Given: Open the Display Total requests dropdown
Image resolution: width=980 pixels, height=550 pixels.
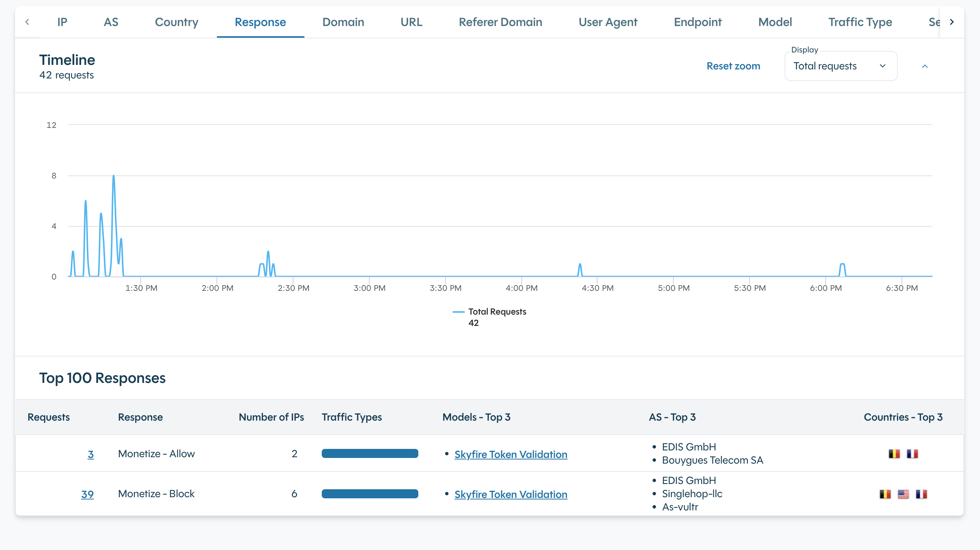Looking at the screenshot, I should pyautogui.click(x=840, y=66).
